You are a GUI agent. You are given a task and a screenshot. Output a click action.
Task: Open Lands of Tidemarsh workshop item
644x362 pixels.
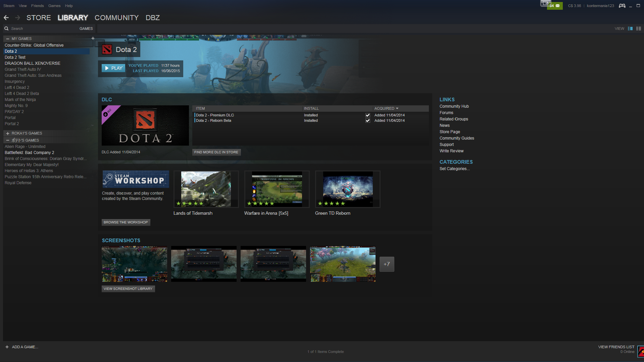206,189
